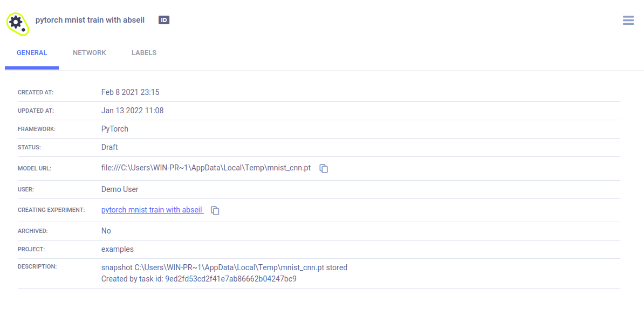Click the ID badge next to model title
644x309 pixels.
[164, 20]
